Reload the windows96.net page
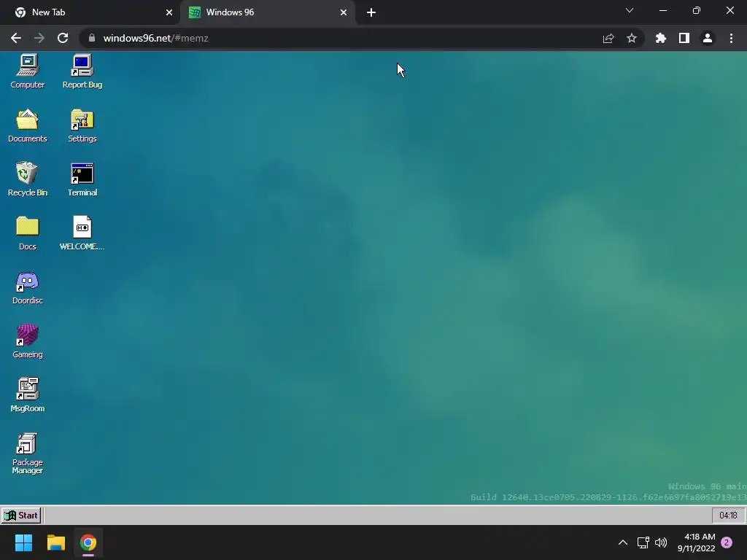 63,38
